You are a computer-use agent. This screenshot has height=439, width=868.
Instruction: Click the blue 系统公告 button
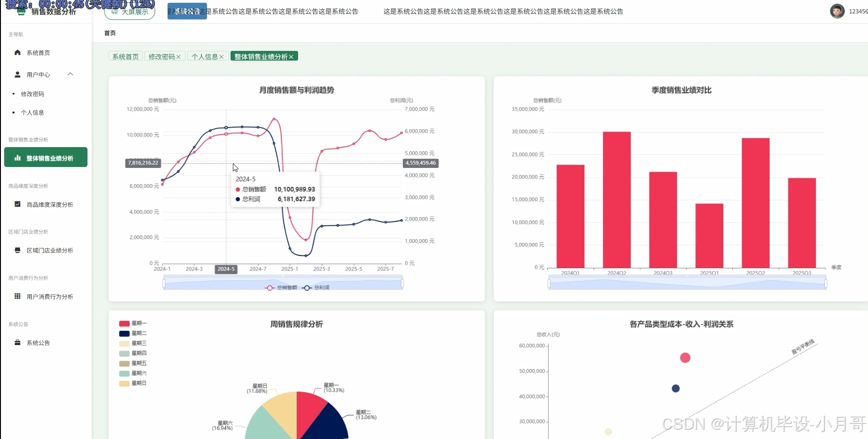[x=187, y=11]
